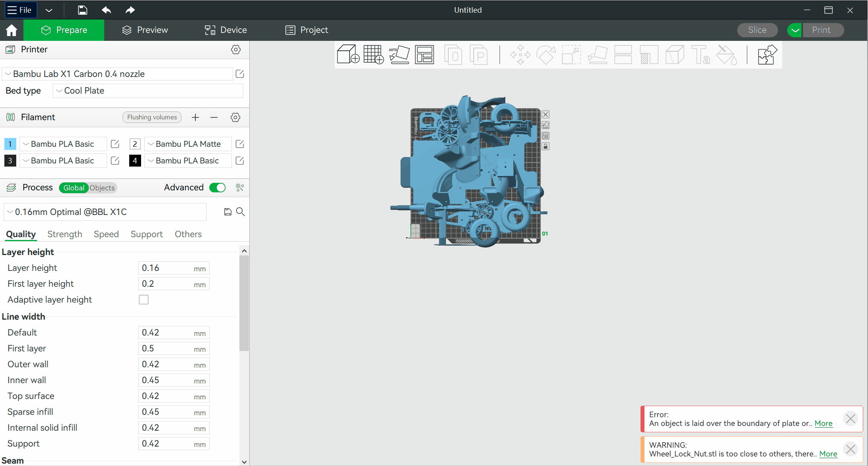Switch to the Project tab
The image size is (868, 466).
[x=307, y=30]
